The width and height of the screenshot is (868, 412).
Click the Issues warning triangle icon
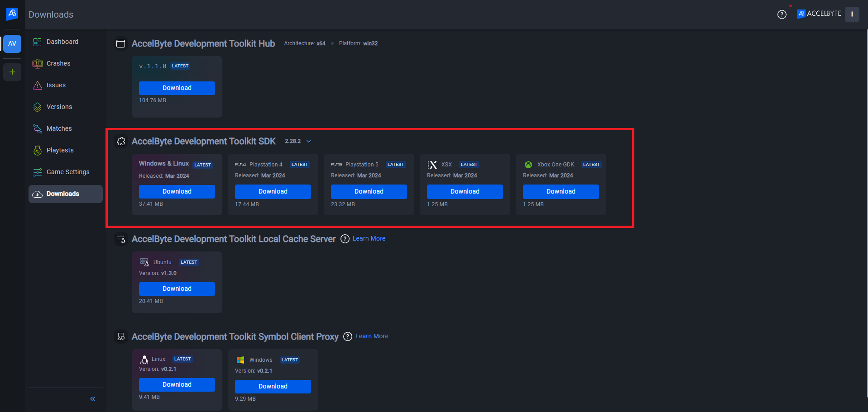coord(38,85)
